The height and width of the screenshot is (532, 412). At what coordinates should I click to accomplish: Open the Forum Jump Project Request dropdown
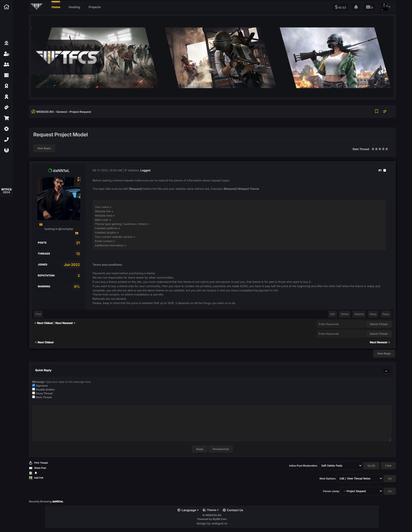coord(362,491)
